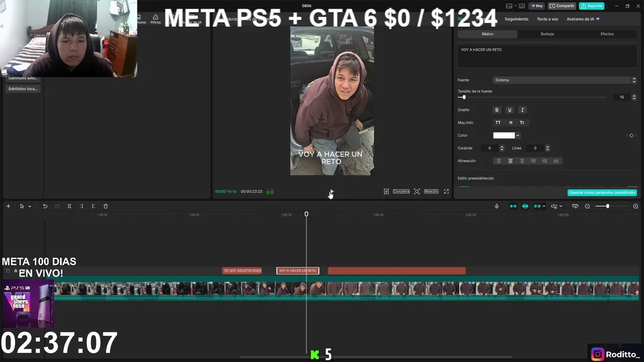This screenshot has width=644, height=362.
Task: Click Guardar como parámetro predefinido
Action: tap(602, 193)
